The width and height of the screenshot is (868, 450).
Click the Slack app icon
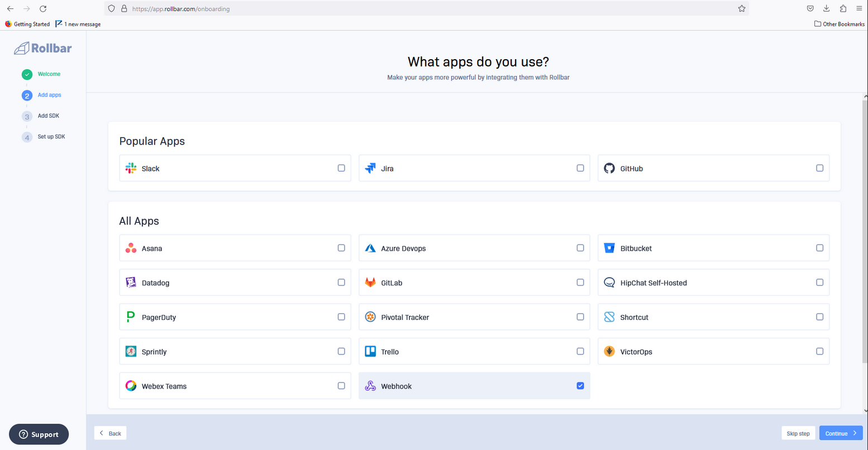coord(131,168)
